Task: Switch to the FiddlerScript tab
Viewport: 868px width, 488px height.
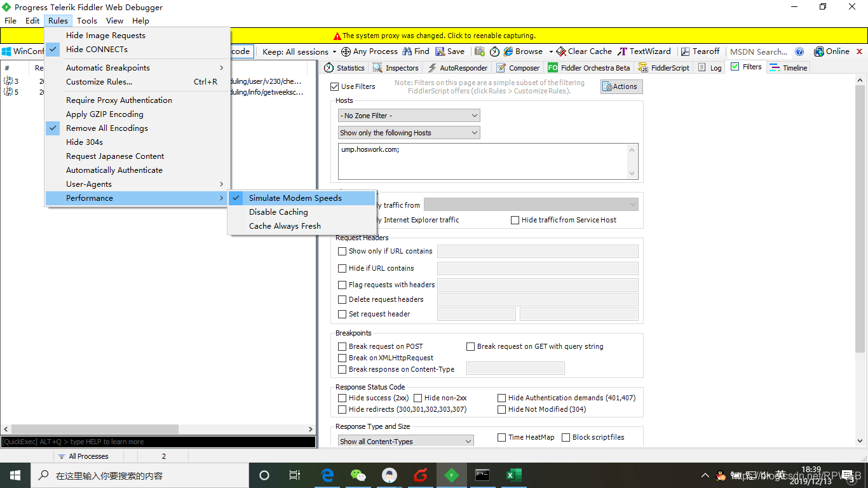Action: (663, 67)
